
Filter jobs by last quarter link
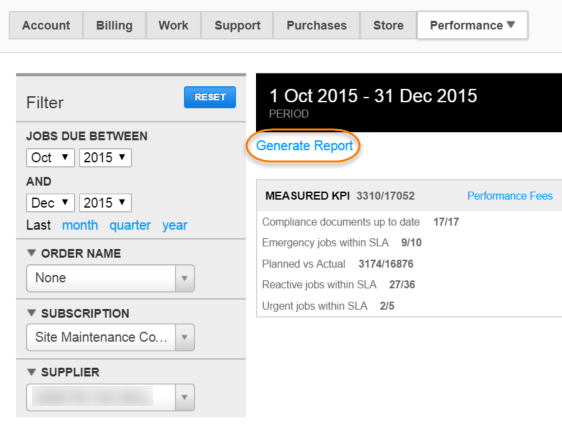(x=130, y=225)
